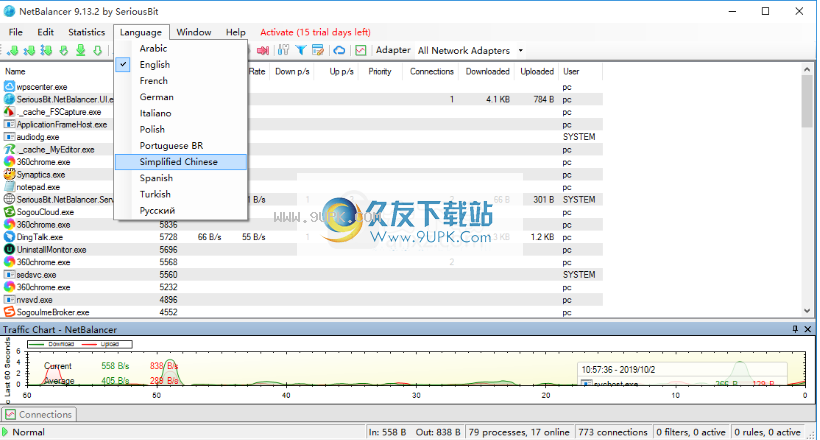
Task: Click the Activate trial days left link
Action: (315, 32)
